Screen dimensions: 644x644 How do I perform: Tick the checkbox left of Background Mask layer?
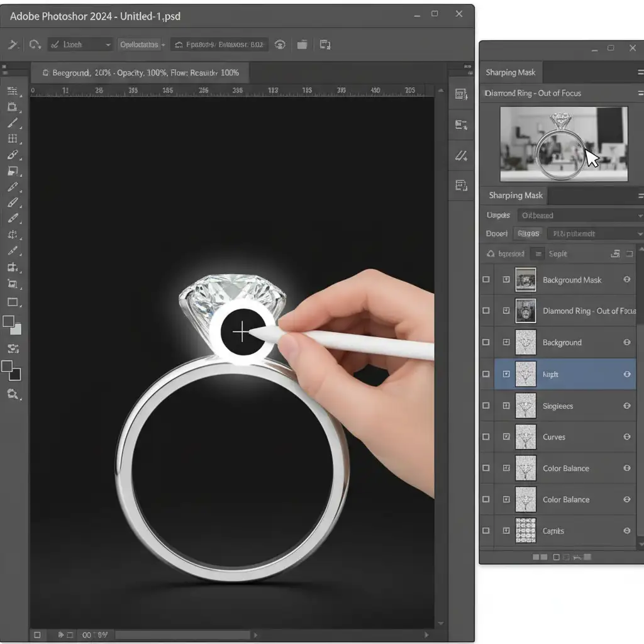pyautogui.click(x=486, y=280)
